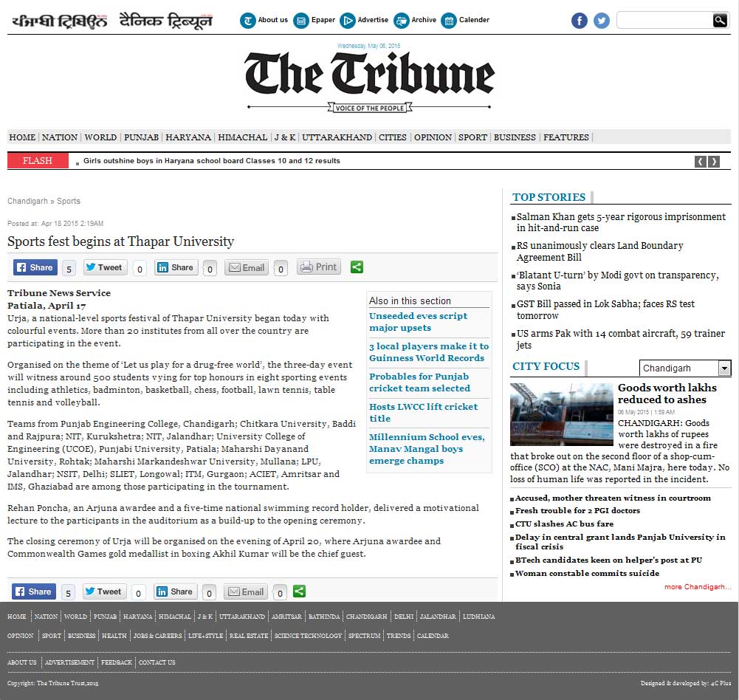Click the fire incident news thumbnail
The image size is (739, 700).
pos(561,414)
